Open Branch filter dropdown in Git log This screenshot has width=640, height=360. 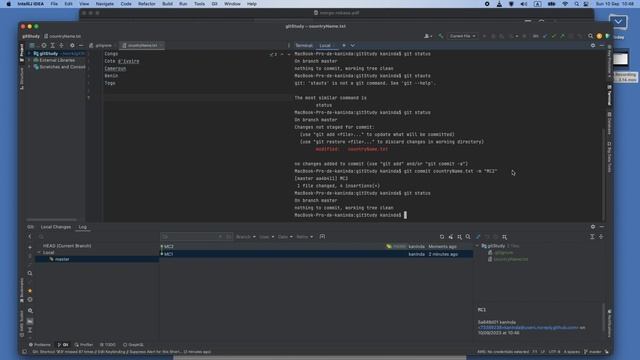pos(245,237)
